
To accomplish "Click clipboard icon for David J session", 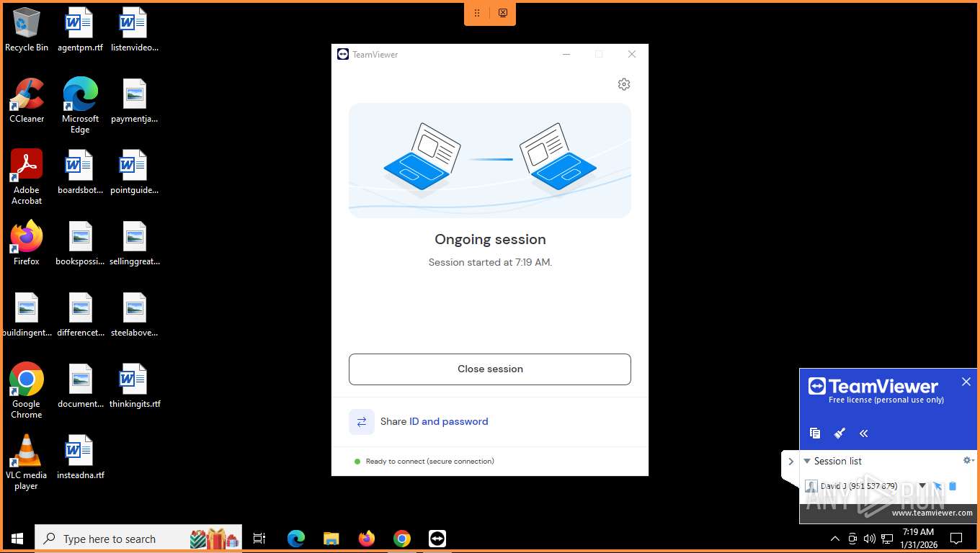I will tap(953, 486).
